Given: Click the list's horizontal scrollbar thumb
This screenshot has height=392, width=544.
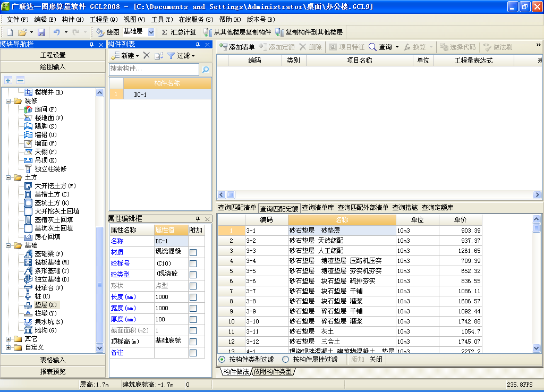Looking at the screenshot, I should coord(231,194).
